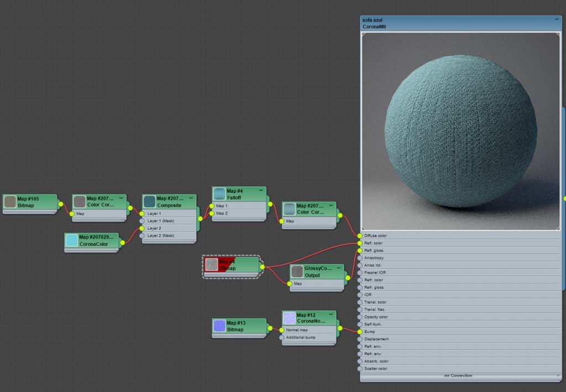
Task: Click the GlossyCo Output node thumbnail
Action: pyautogui.click(x=297, y=272)
